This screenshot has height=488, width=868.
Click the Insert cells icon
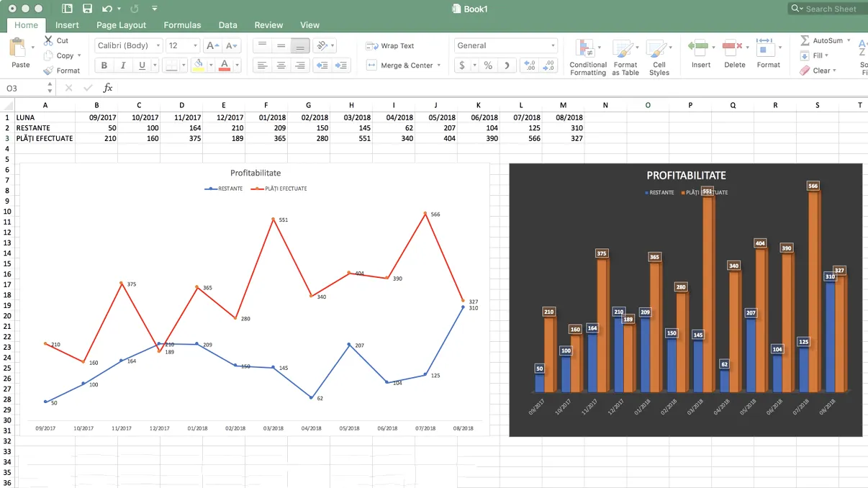click(698, 48)
